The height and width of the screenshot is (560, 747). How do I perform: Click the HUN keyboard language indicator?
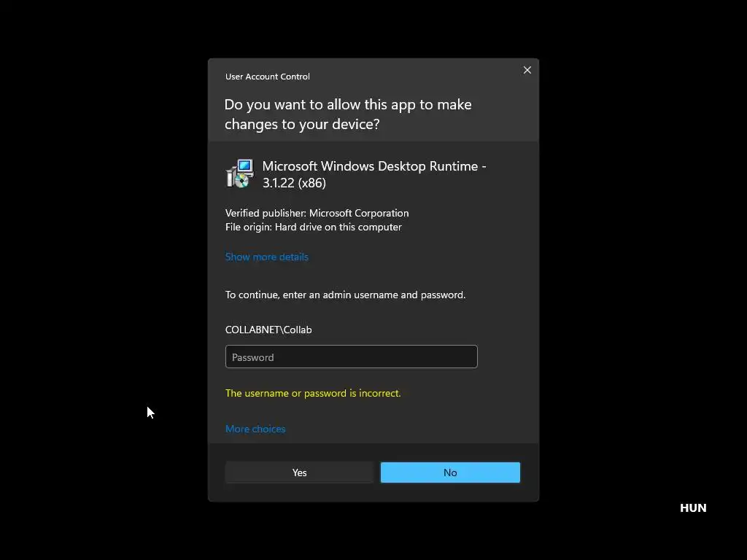[693, 508]
